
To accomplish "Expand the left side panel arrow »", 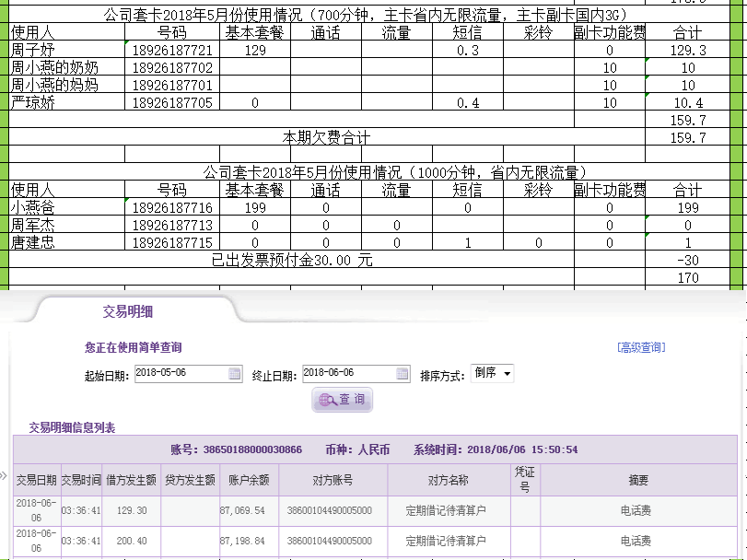I will point(4,476).
